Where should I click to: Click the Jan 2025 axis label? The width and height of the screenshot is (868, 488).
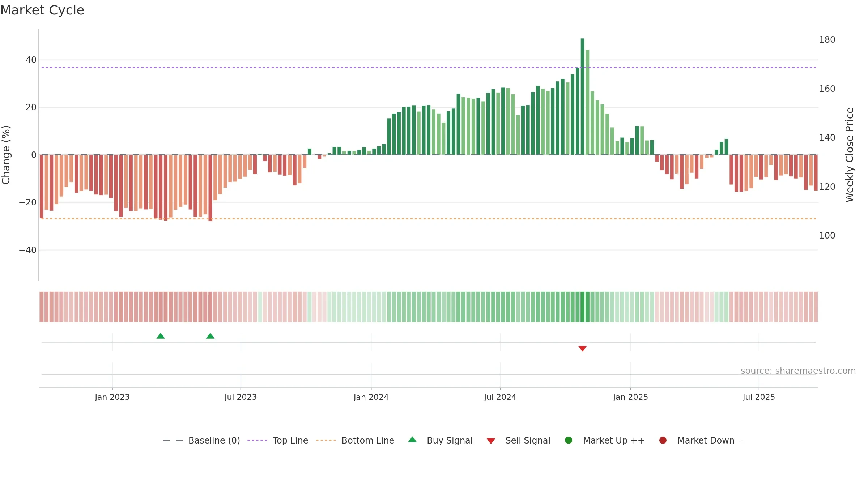630,397
